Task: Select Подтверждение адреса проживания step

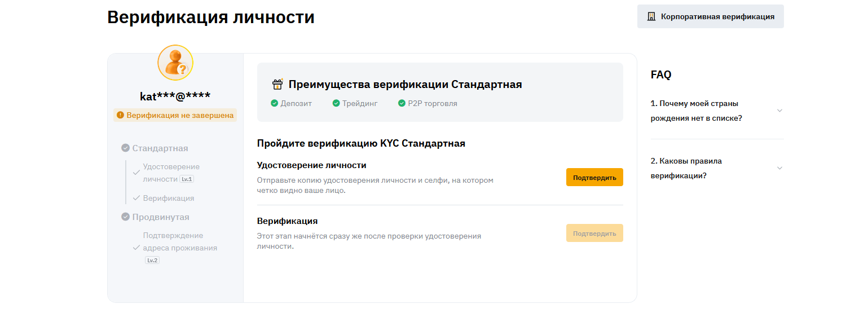Action: click(179, 241)
